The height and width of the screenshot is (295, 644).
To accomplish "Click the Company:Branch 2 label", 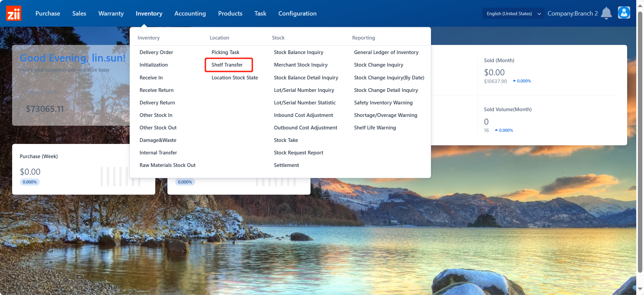I will (x=572, y=14).
